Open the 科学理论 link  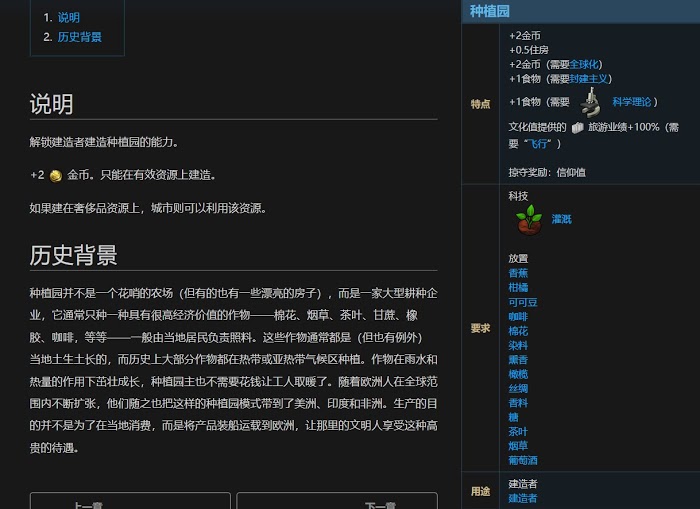[x=631, y=102]
